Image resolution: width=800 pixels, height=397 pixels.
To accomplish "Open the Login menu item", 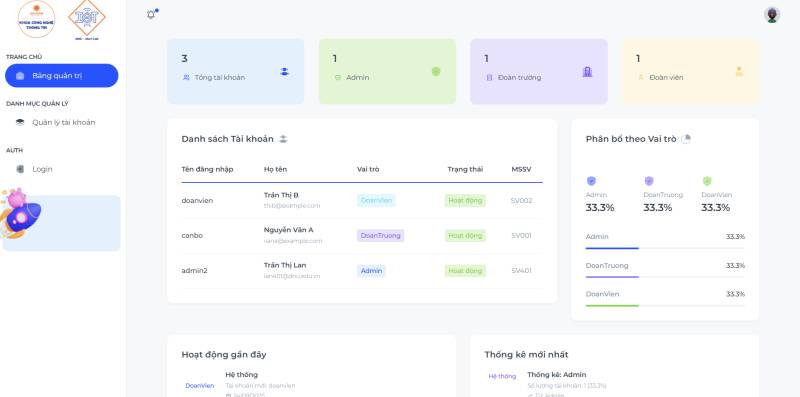I will (62, 169).
